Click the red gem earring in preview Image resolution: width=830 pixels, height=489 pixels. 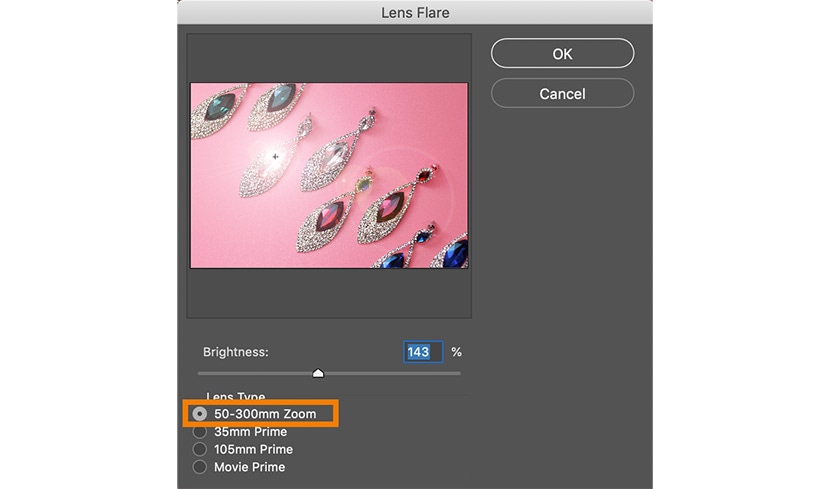pos(329,215)
